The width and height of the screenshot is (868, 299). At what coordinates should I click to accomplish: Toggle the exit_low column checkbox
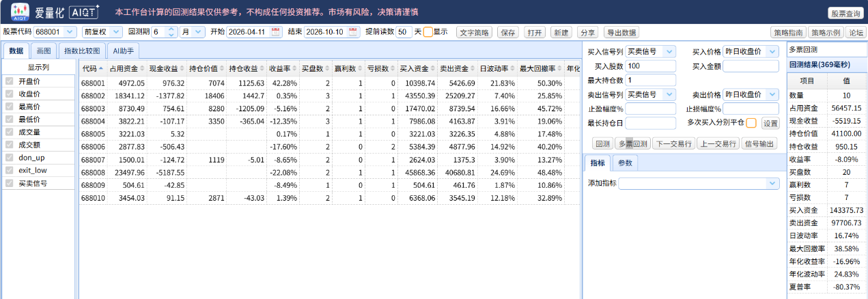click(x=10, y=170)
